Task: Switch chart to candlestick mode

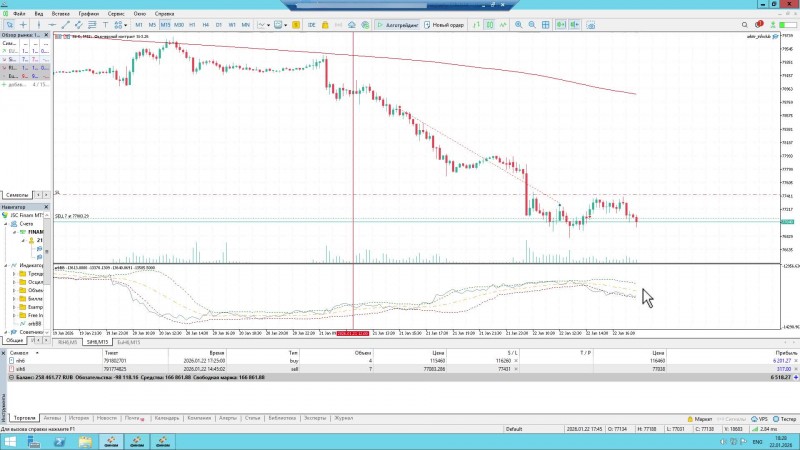Action: [x=489, y=24]
